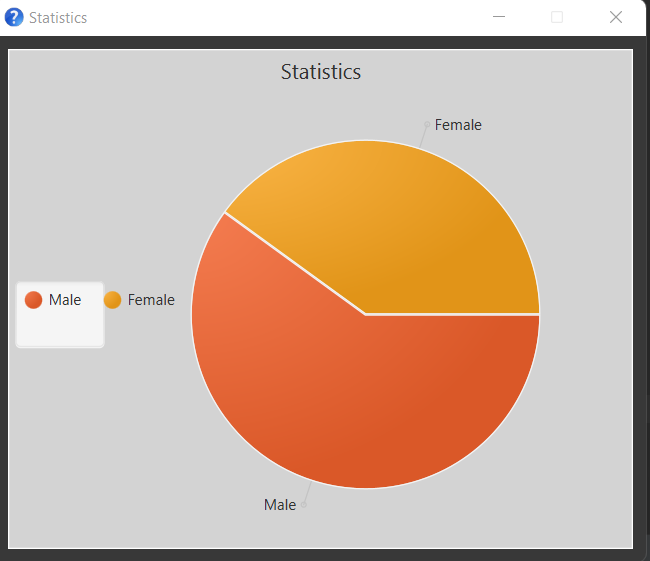
Task: Click the Male label below the pie
Action: coord(280,505)
